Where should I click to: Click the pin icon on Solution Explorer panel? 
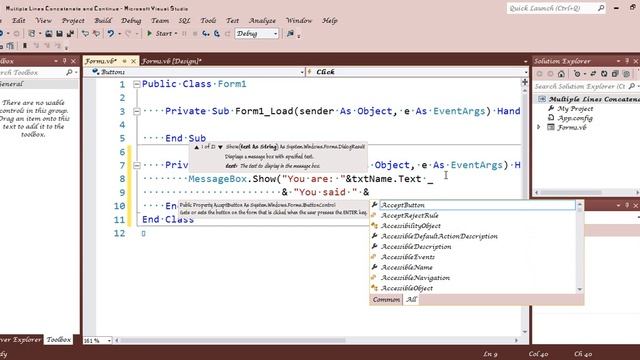point(627,61)
